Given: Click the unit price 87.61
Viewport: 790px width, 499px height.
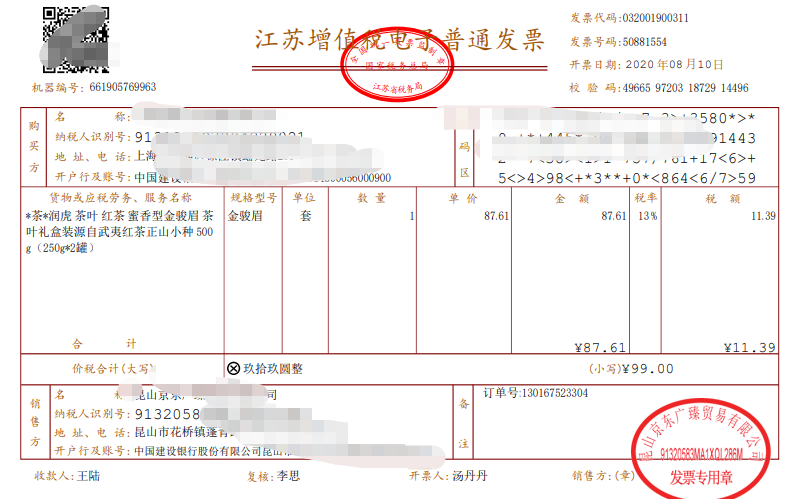Looking at the screenshot, I should pyautogui.click(x=497, y=216).
